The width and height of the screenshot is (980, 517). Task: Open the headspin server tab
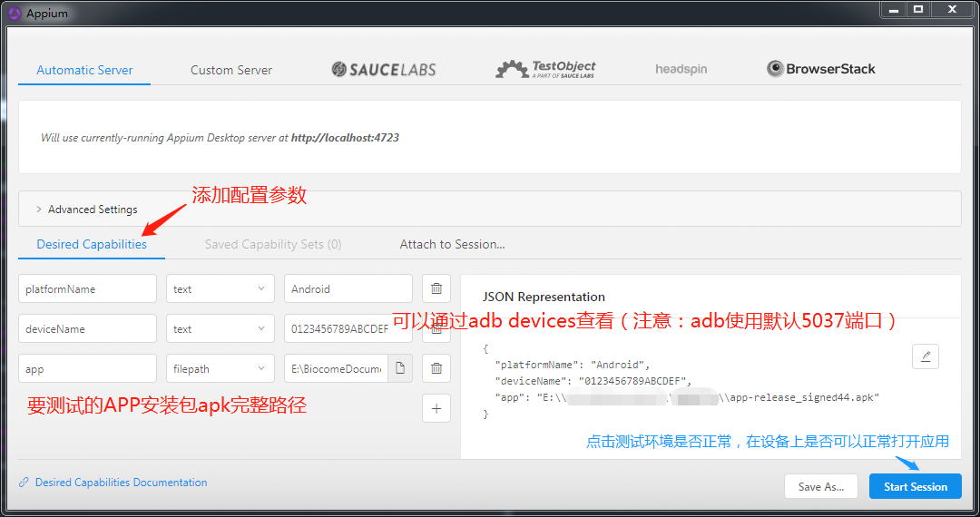(681, 69)
